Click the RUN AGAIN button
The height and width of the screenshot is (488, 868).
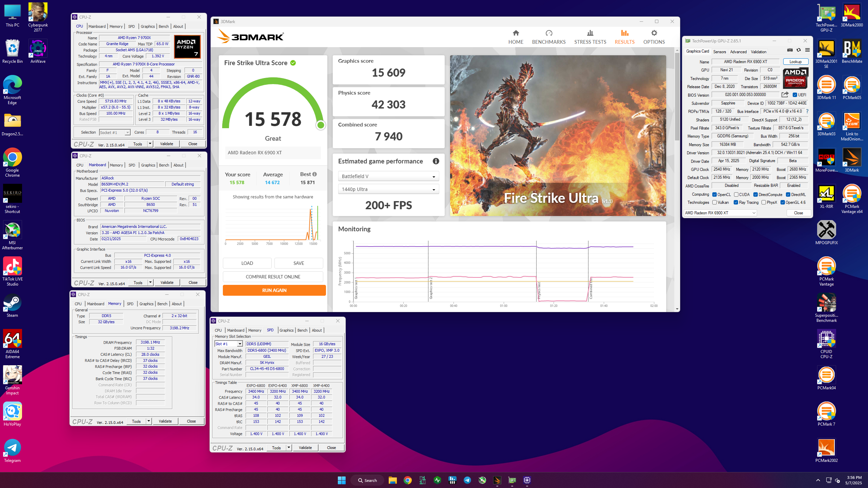[274, 290]
